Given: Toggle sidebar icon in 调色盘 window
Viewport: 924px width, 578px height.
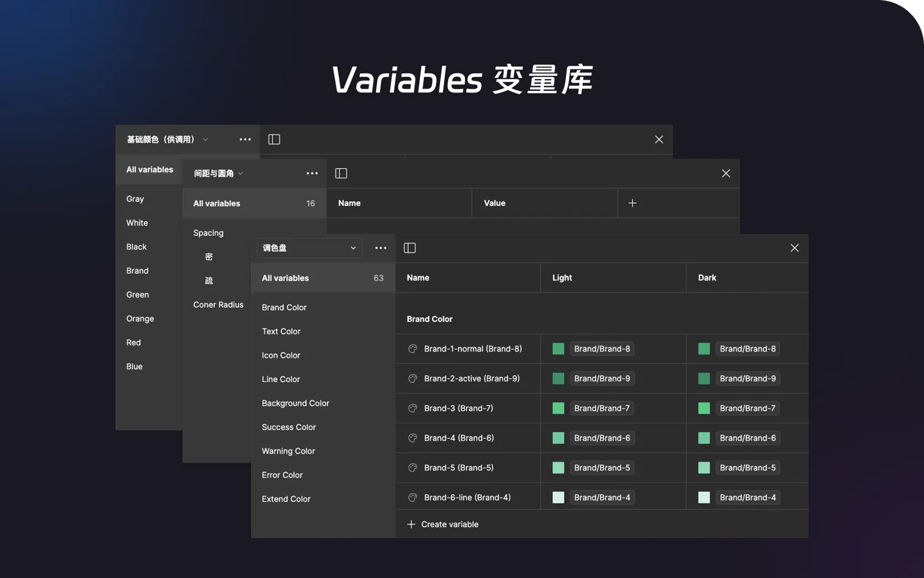Looking at the screenshot, I should pyautogui.click(x=410, y=248).
